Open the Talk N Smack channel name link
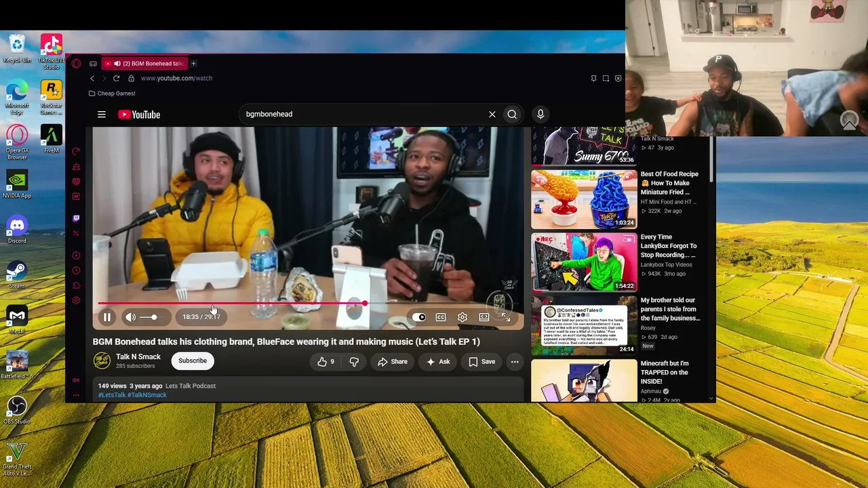Screen dimensions: 868x488 138,357
